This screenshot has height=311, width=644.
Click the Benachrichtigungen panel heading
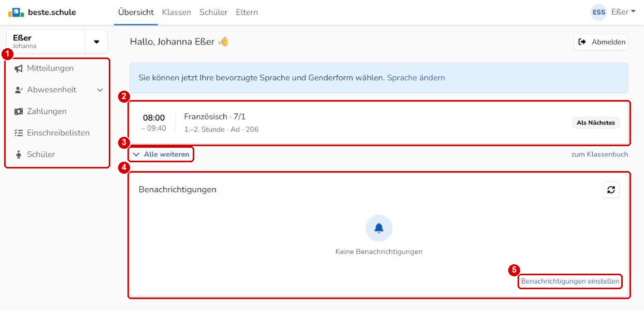177,190
